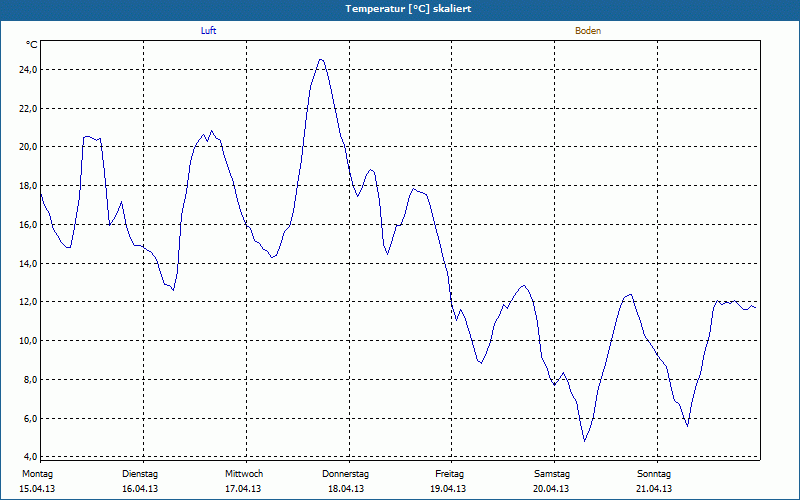800x500 pixels.
Task: Click the highest temperature peak on Wednesday's curve
Action: pyautogui.click(x=321, y=60)
